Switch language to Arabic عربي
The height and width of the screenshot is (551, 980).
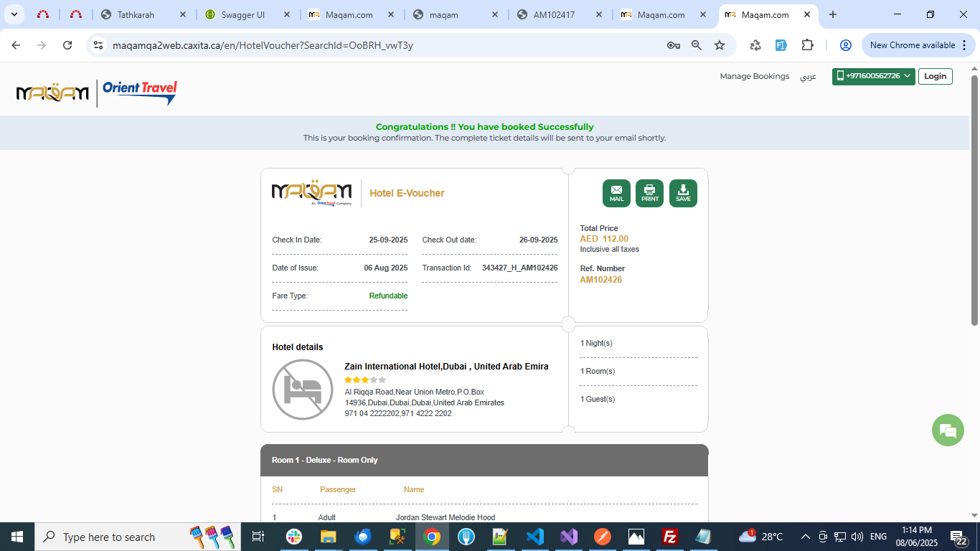808,76
